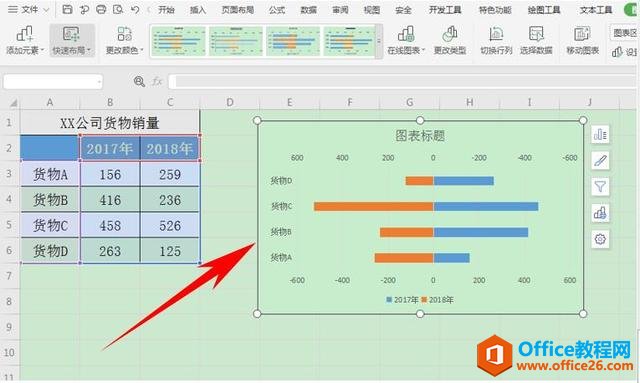Select column B header

point(110,102)
